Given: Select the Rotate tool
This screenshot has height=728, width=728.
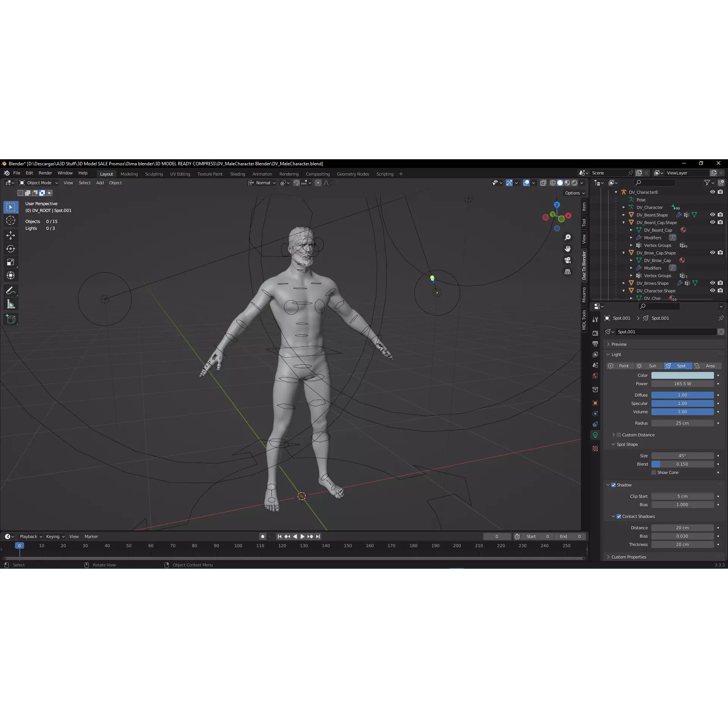Looking at the screenshot, I should click(11, 249).
